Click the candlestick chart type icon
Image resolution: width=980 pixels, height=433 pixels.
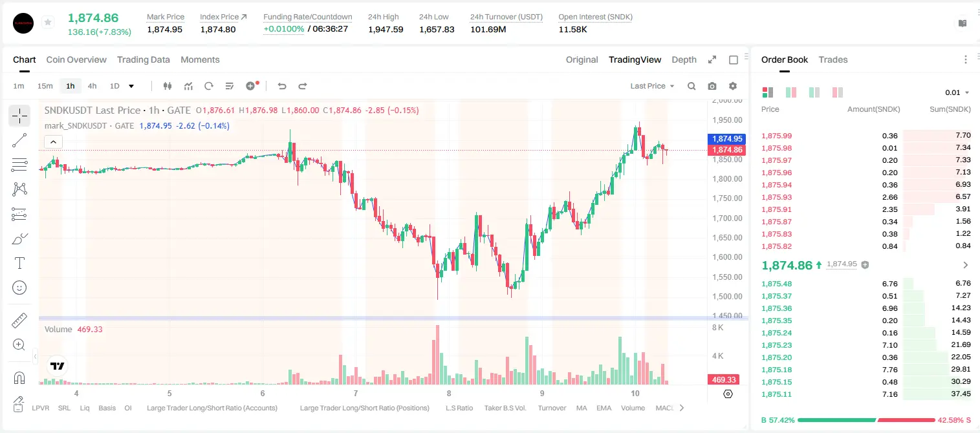pos(168,86)
